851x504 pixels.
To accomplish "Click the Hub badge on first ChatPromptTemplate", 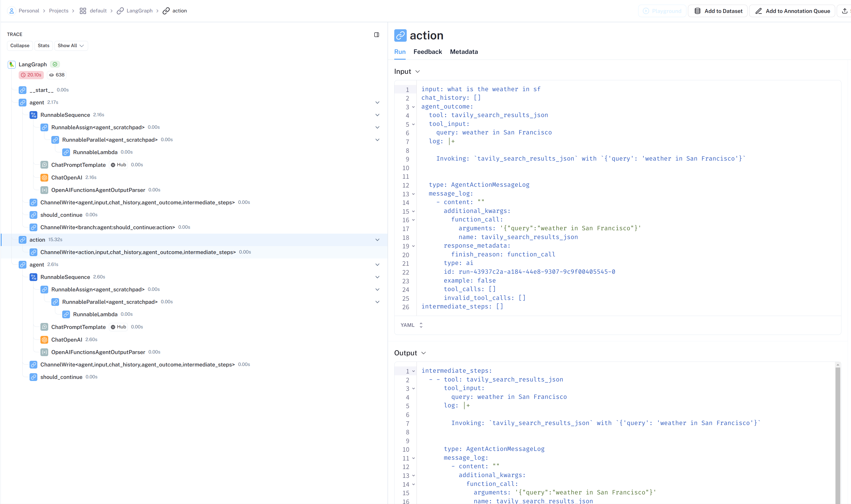I will click(x=119, y=165).
